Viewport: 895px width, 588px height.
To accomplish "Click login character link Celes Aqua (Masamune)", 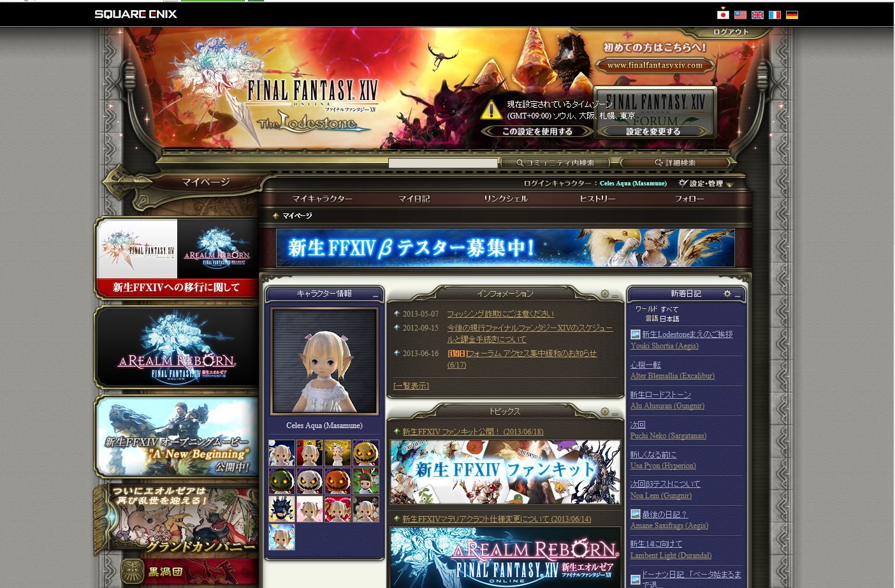I will pos(633,183).
